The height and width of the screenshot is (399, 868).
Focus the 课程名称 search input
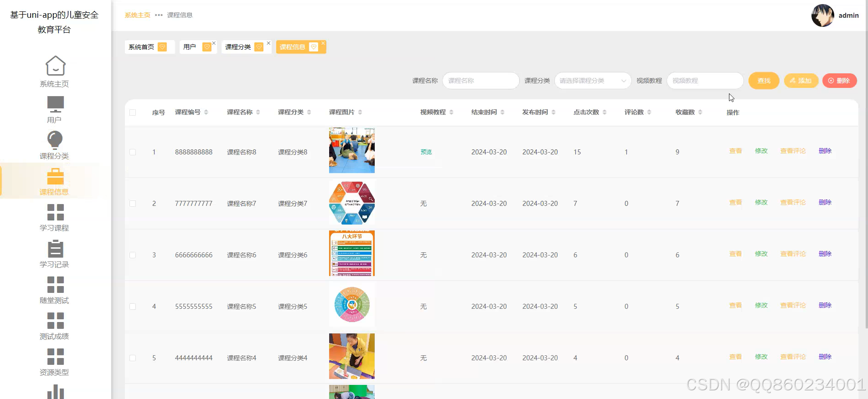pyautogui.click(x=480, y=81)
